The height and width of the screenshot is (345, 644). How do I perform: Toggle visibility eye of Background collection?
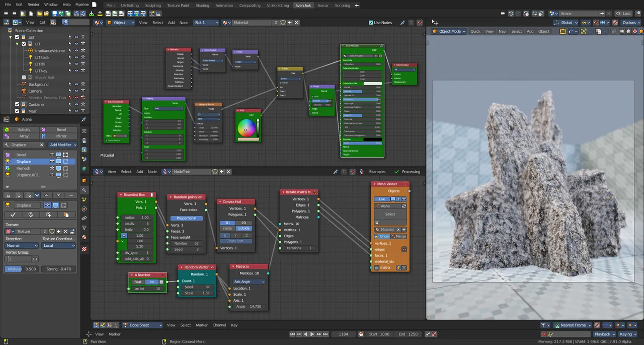point(76,84)
